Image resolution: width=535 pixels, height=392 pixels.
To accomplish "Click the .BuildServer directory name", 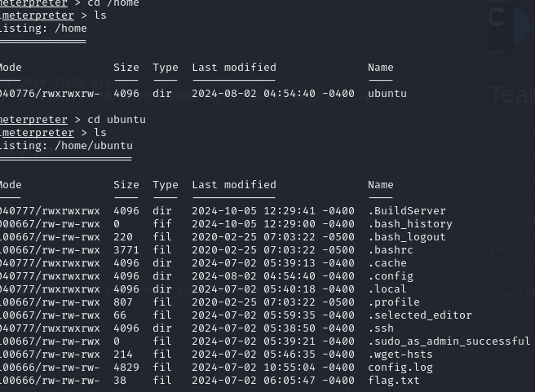I will 407,211.
